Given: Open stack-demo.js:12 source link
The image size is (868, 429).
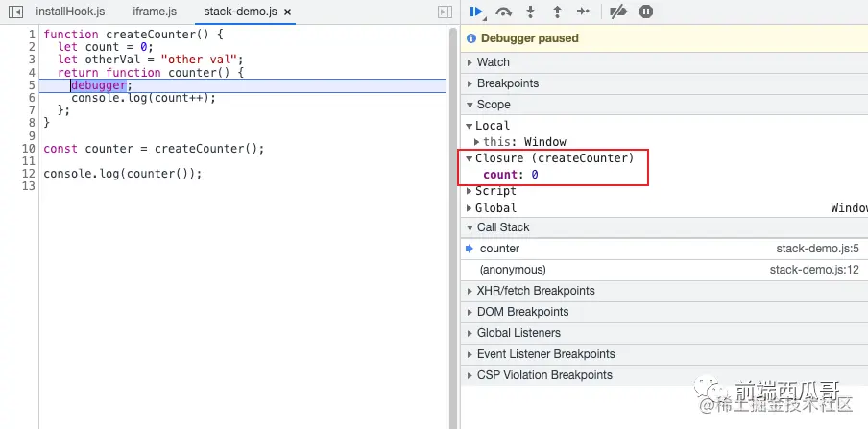Looking at the screenshot, I should point(814,270).
